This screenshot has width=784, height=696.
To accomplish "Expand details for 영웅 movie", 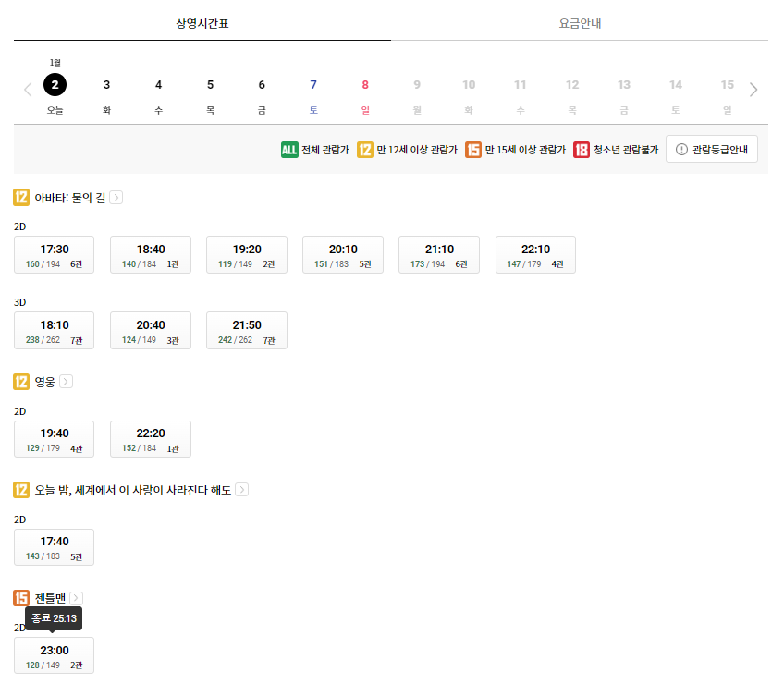I will click(66, 382).
